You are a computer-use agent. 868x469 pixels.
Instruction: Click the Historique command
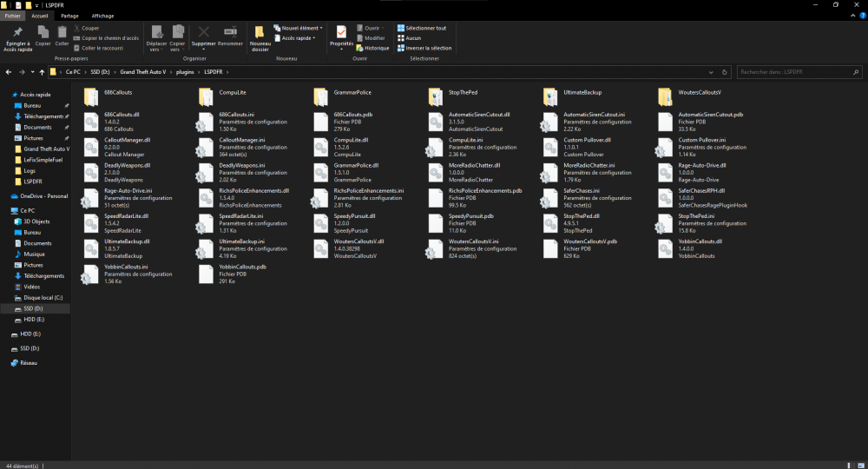coord(372,48)
